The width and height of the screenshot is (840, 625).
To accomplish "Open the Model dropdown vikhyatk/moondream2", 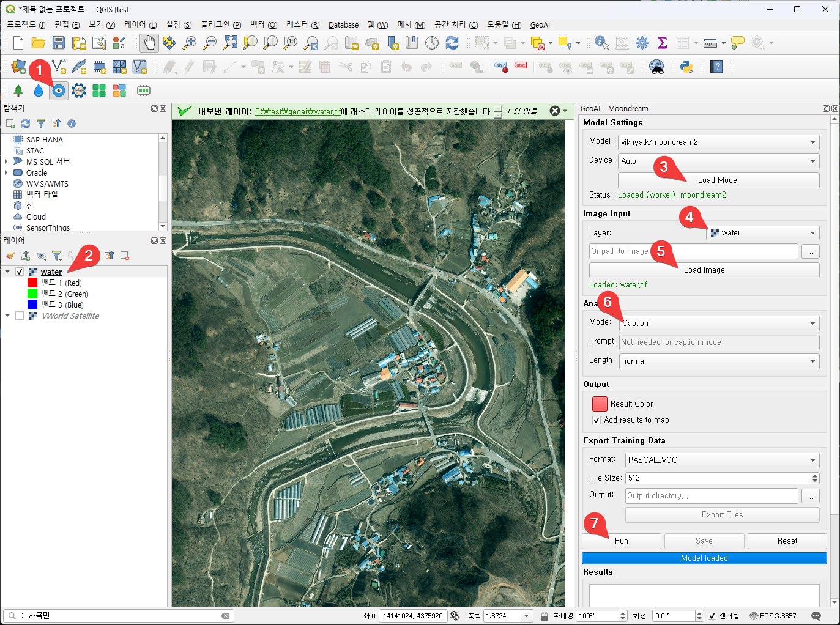I will click(x=718, y=142).
